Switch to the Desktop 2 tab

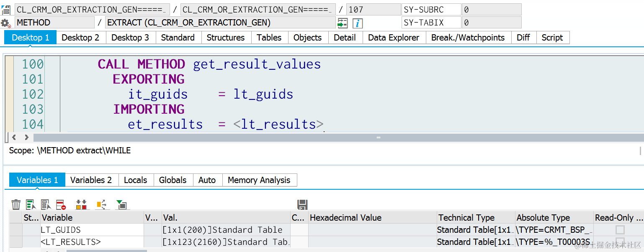(80, 38)
